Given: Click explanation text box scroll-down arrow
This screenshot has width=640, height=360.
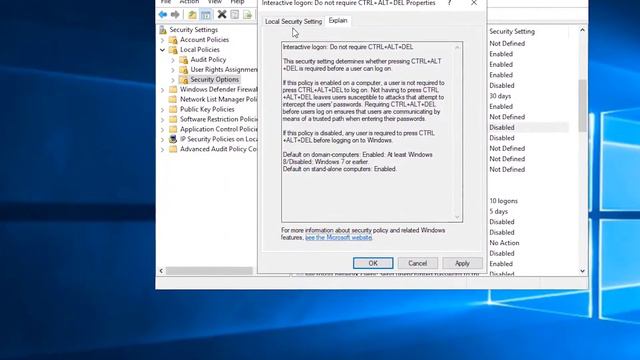Looking at the screenshot, I should pos(457,217).
